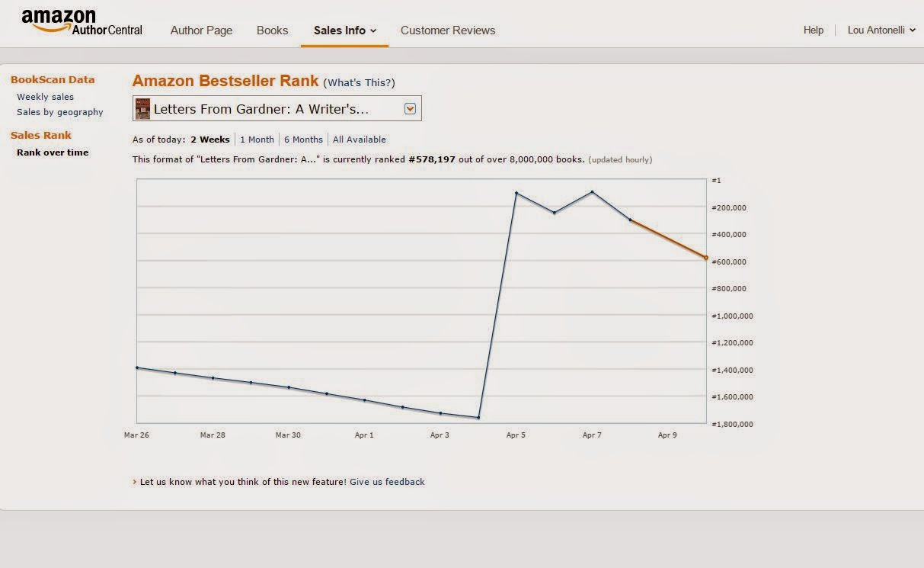Screen dimensions: 924x568
Task: Click the #1,000,000 axis label
Action: pos(732,316)
